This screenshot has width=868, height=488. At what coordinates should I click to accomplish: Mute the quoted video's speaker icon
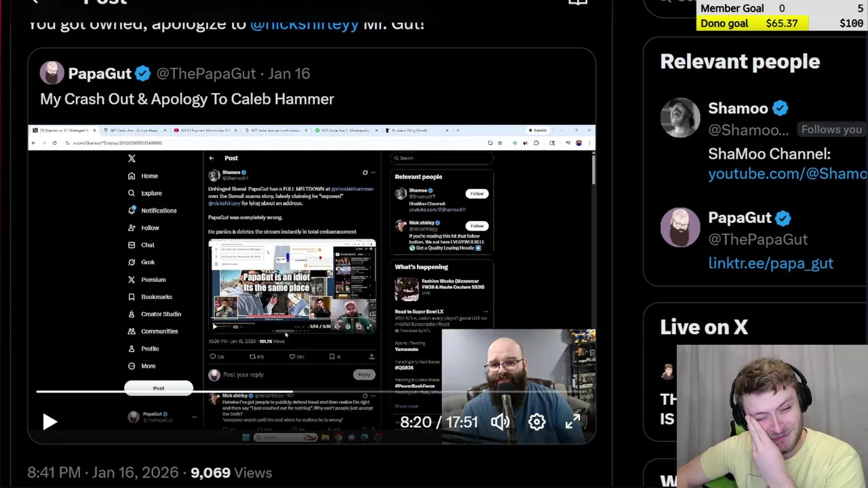click(500, 422)
